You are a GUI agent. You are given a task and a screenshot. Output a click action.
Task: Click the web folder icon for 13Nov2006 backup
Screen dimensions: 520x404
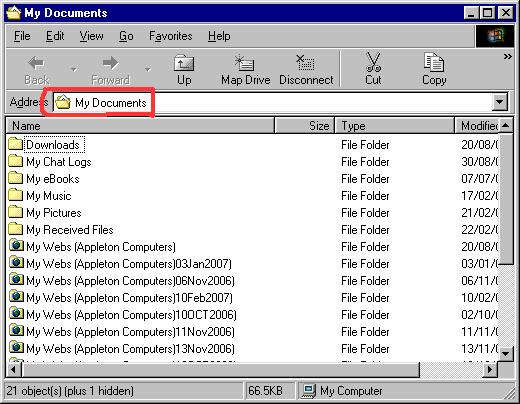(x=16, y=348)
